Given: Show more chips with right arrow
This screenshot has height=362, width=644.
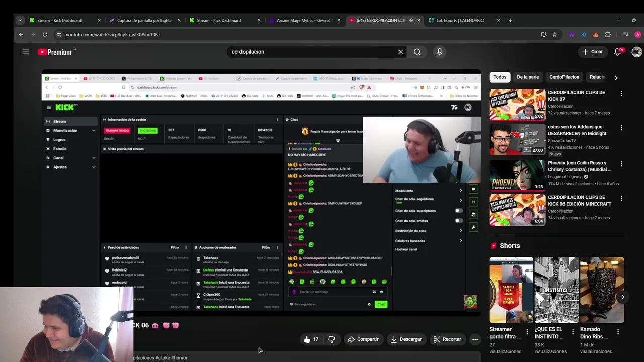Looking at the screenshot, I should pyautogui.click(x=616, y=77).
